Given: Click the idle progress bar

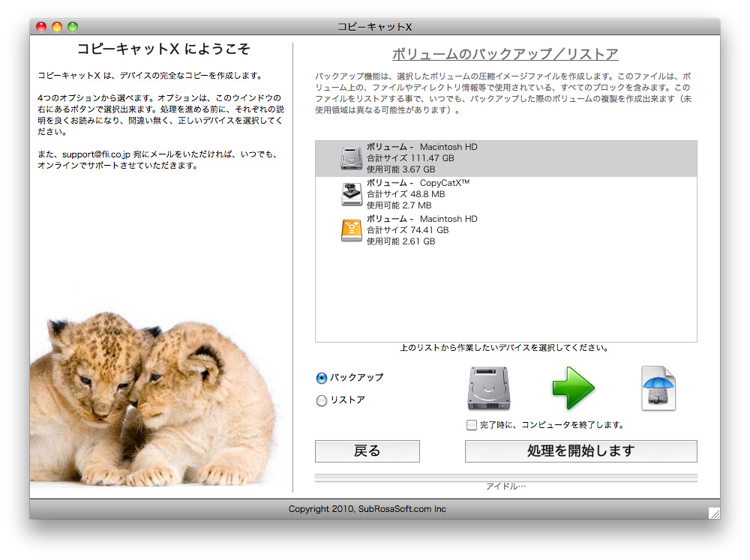Looking at the screenshot, I should pos(506,478).
